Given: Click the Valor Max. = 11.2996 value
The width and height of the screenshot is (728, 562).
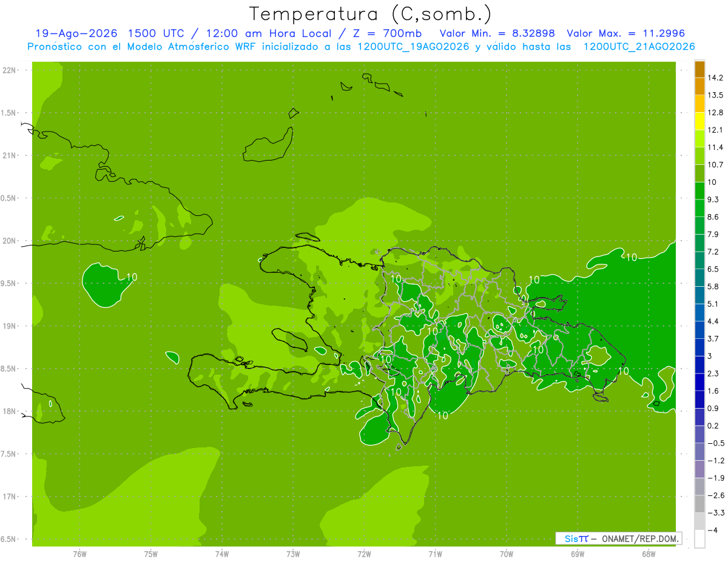Looking at the screenshot, I should [626, 33].
